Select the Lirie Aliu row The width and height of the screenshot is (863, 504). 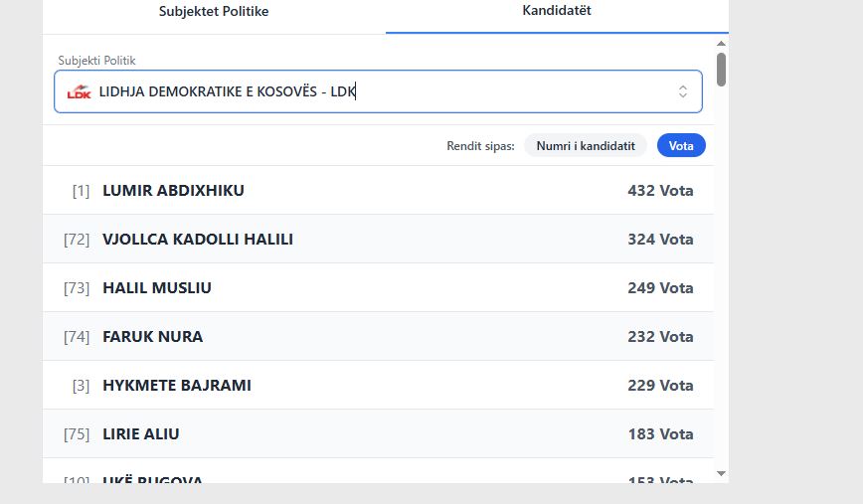378,434
